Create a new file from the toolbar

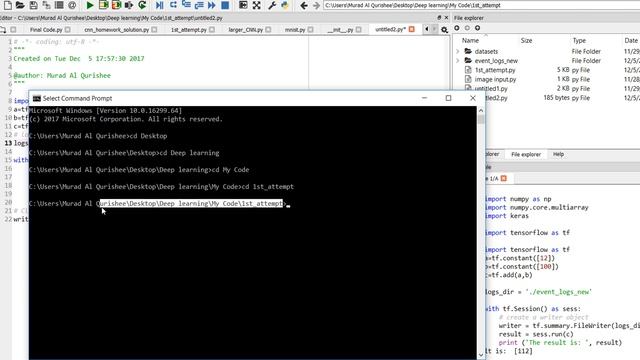tap(7, 5)
